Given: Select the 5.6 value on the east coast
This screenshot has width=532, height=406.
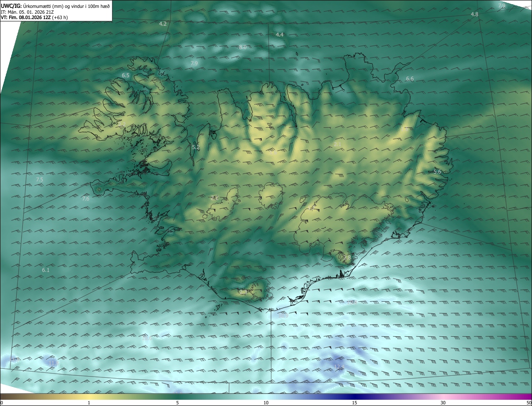Looking at the screenshot, I should click(x=437, y=172).
